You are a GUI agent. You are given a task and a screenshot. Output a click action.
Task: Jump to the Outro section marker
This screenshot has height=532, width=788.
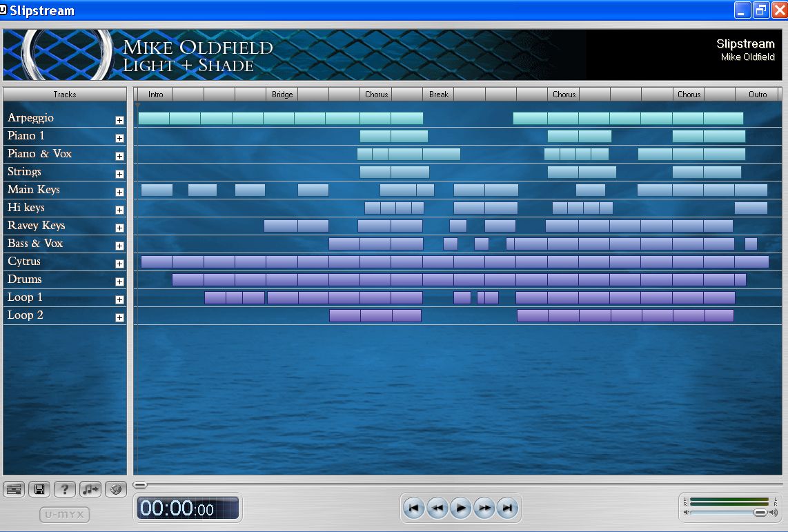[758, 95]
